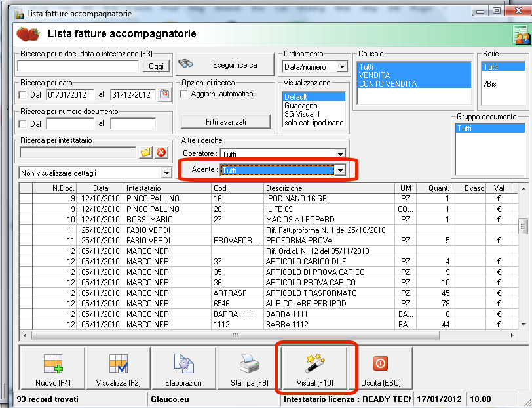Click the 93 record trovati status text
Screen dimensions: 532x408
pos(47,399)
